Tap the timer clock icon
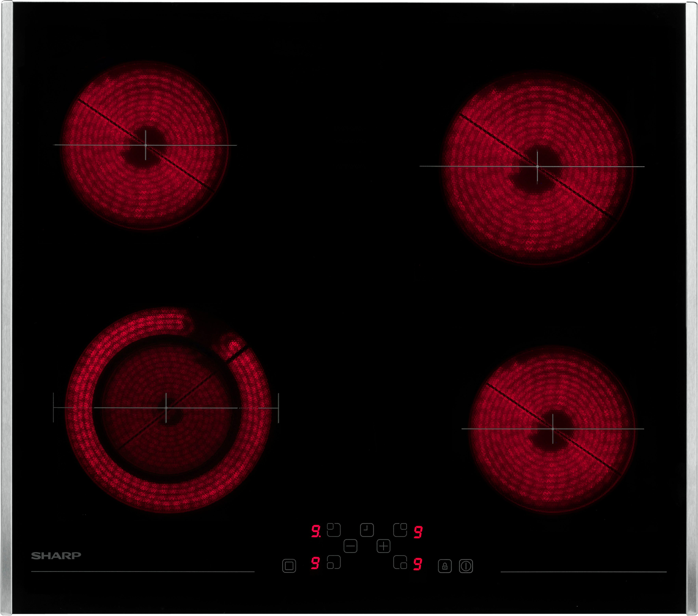Screen dimensions: 698x616 (367, 530)
